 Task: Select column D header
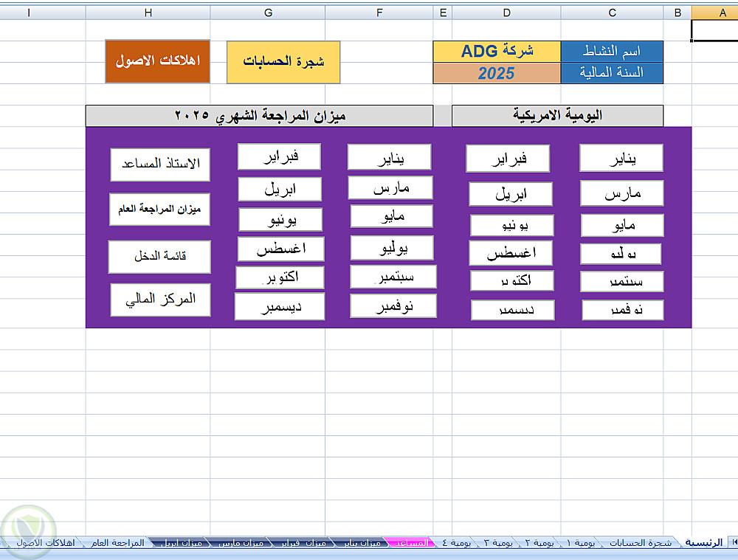506,13
